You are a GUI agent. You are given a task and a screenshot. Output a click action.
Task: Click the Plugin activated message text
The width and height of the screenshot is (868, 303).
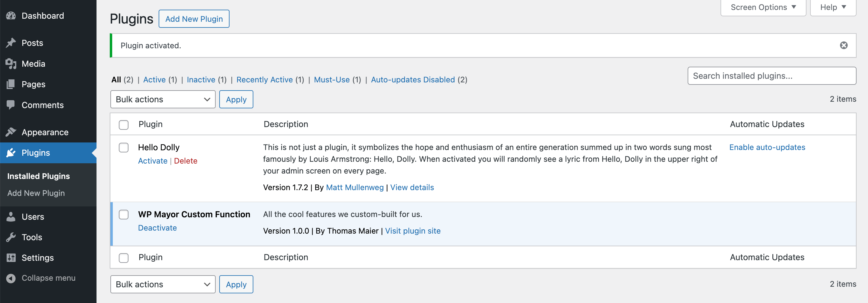tap(150, 46)
